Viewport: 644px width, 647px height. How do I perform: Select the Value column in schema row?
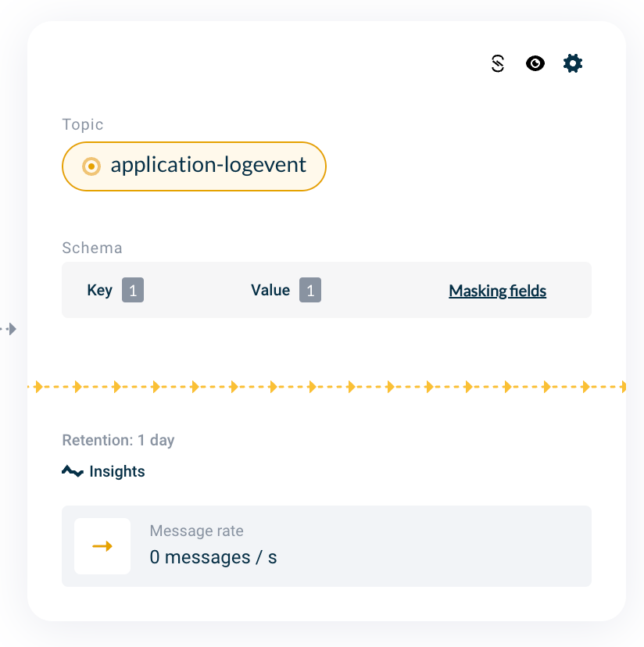coord(270,290)
